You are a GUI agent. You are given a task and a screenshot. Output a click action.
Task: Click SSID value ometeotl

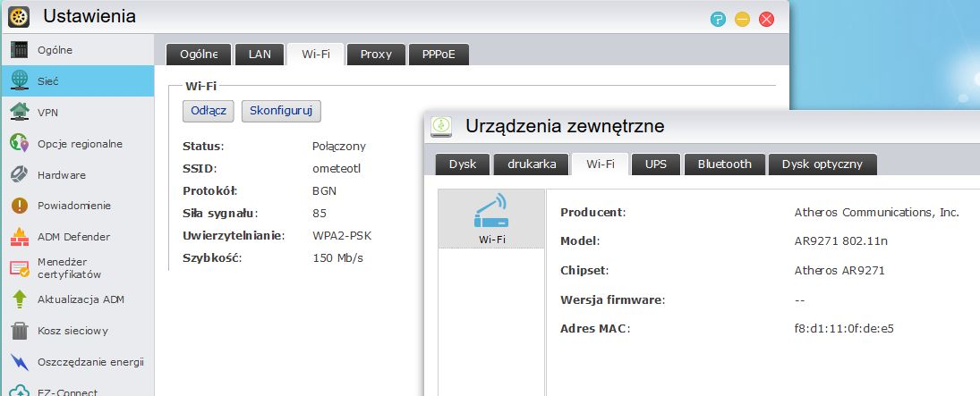[x=337, y=169]
